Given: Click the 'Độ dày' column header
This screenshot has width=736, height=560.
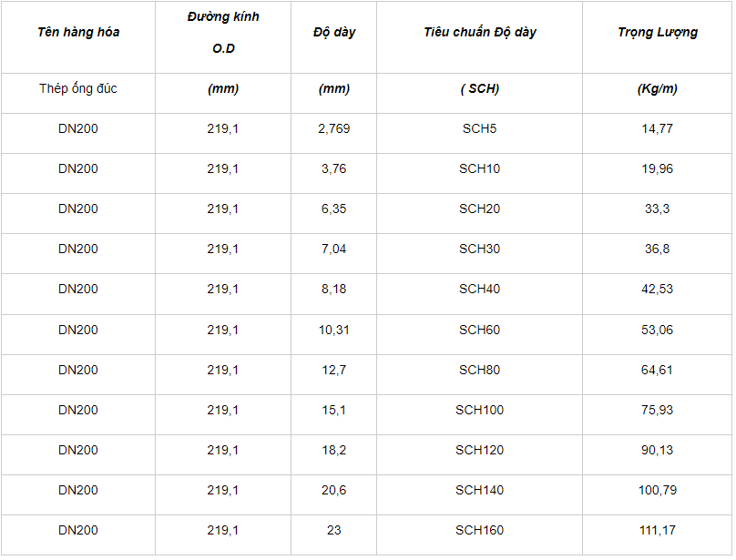Looking at the screenshot, I should [x=333, y=33].
